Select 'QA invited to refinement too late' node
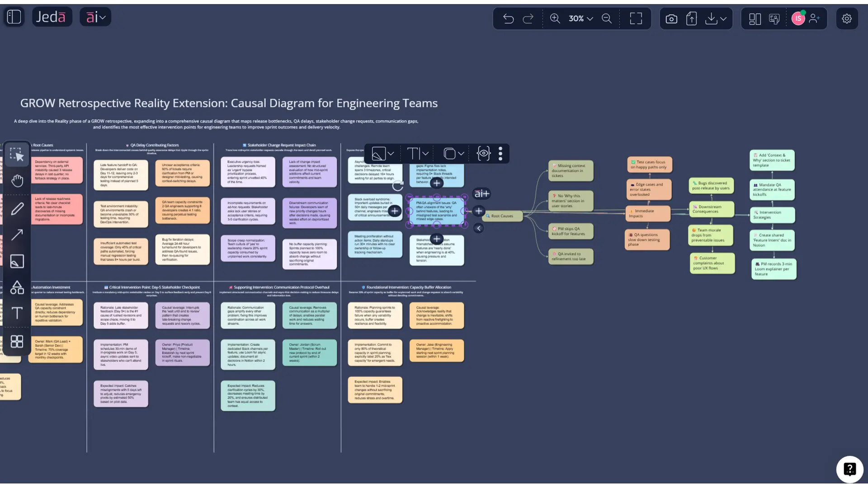 pos(571,257)
